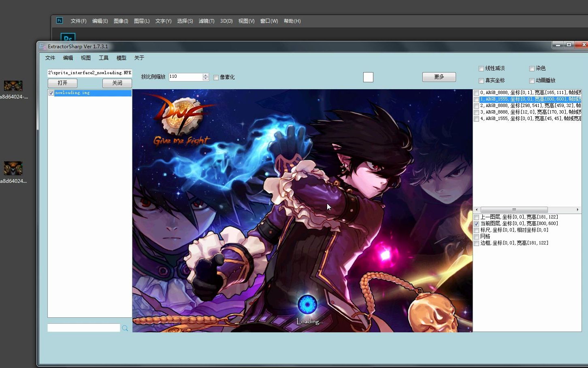
Task: Enable the 真实坐标 checkbox
Action: point(481,81)
